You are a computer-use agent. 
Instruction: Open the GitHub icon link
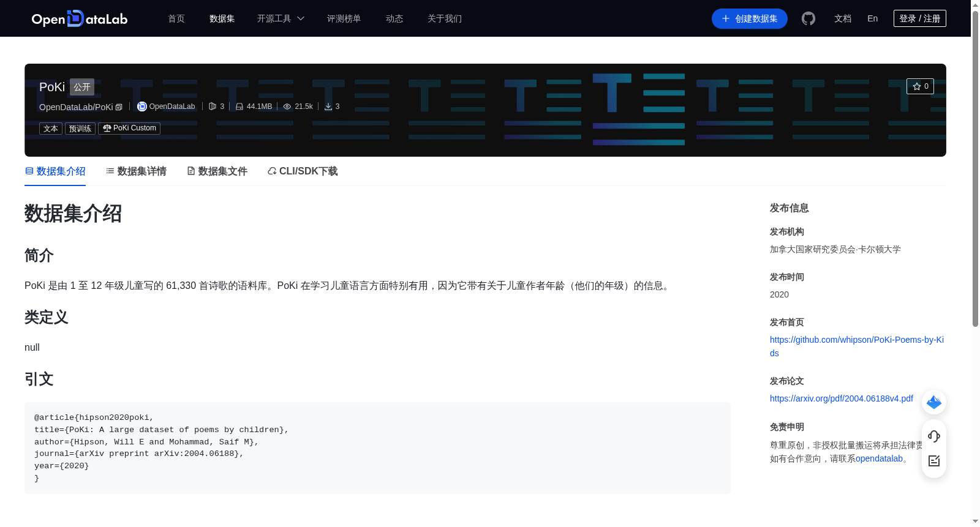(x=809, y=19)
